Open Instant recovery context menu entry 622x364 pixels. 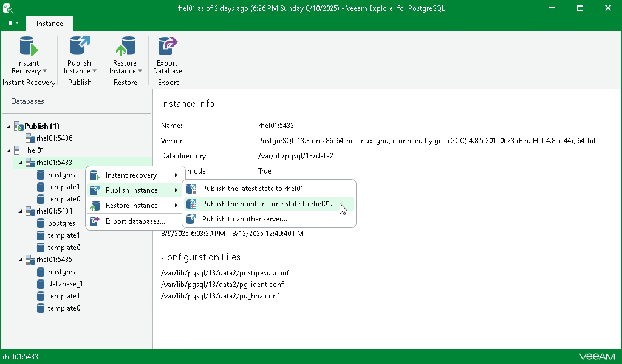135,175
